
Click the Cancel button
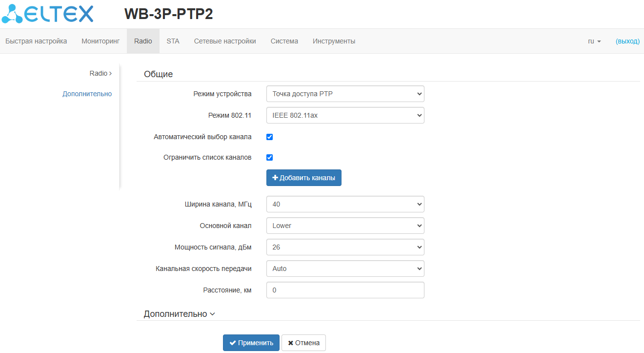[x=303, y=343]
